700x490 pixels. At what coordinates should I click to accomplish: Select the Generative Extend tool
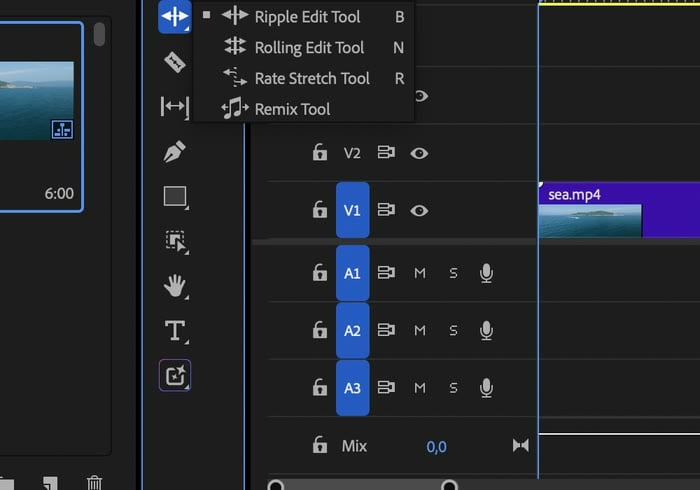(175, 375)
